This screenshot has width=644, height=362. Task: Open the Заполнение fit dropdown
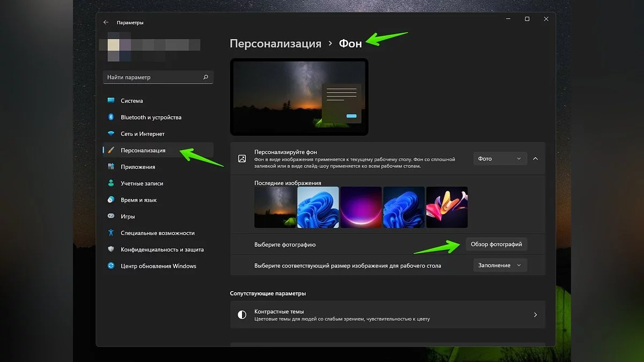(500, 265)
